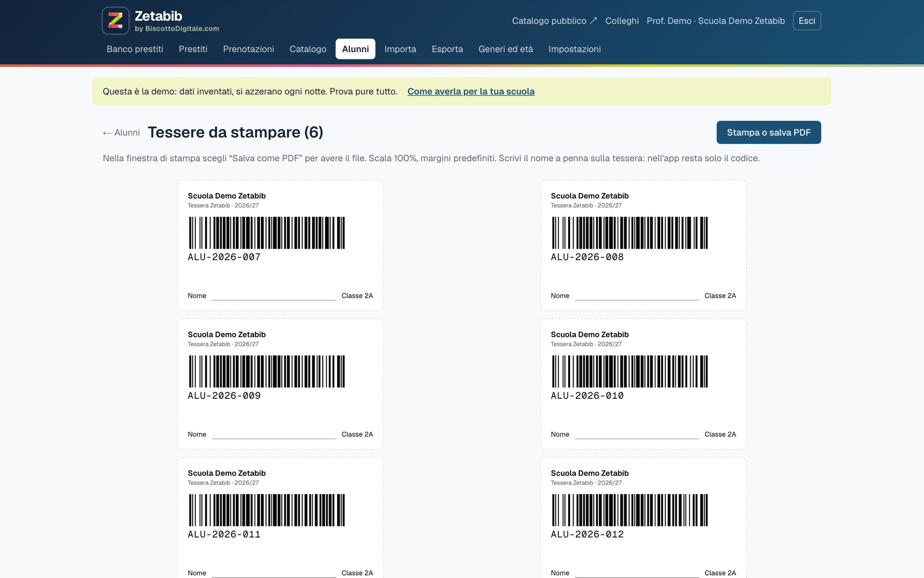Click the code text ALU-2026-010
Viewport: 924px width, 578px height.
point(587,396)
